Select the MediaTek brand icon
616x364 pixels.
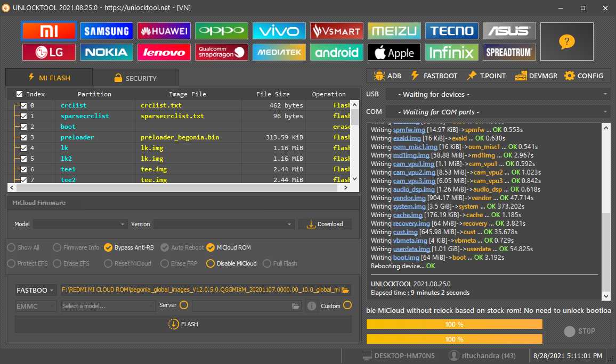coord(279,52)
